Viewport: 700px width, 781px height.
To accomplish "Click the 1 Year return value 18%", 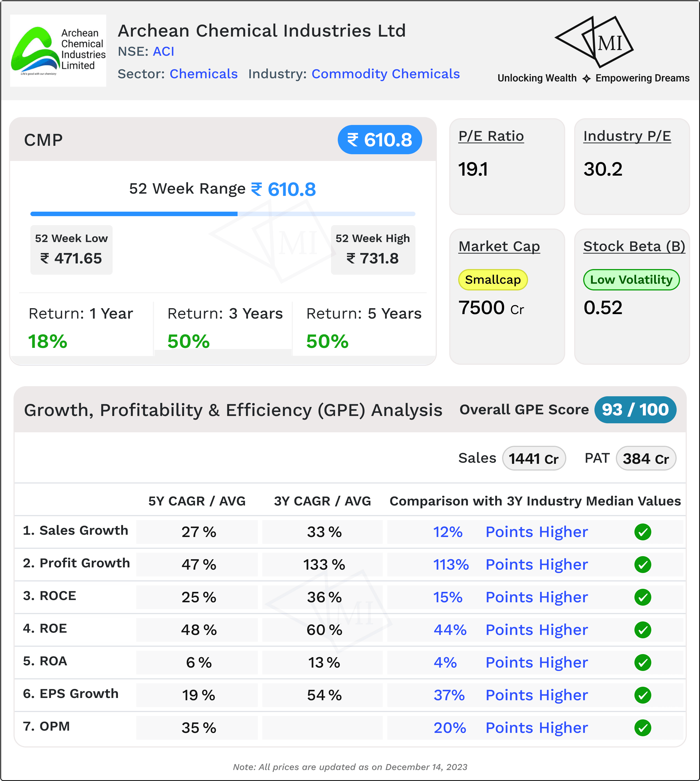I will pos(48,341).
